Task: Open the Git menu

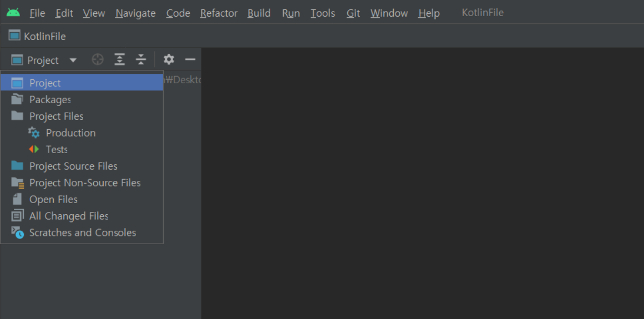Action: (x=353, y=13)
